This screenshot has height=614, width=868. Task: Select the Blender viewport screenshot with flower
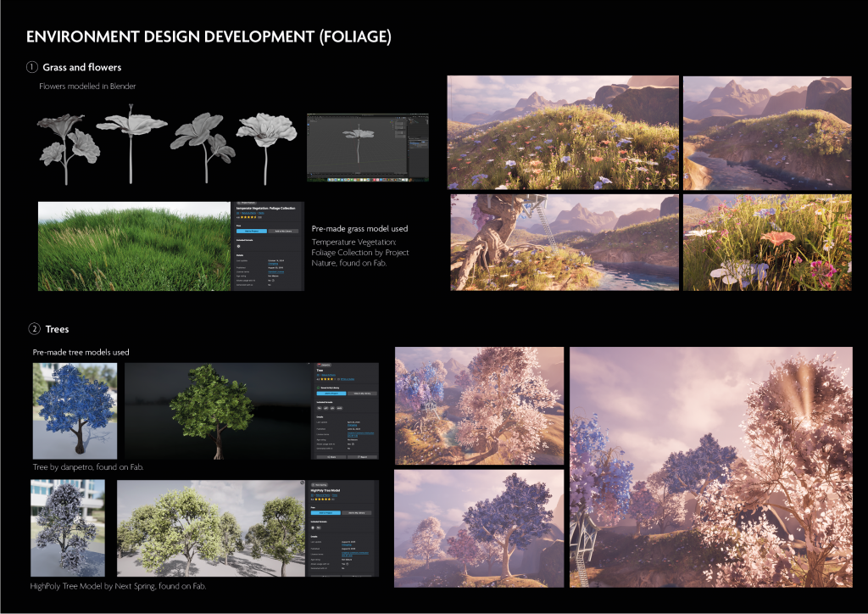coord(367,147)
